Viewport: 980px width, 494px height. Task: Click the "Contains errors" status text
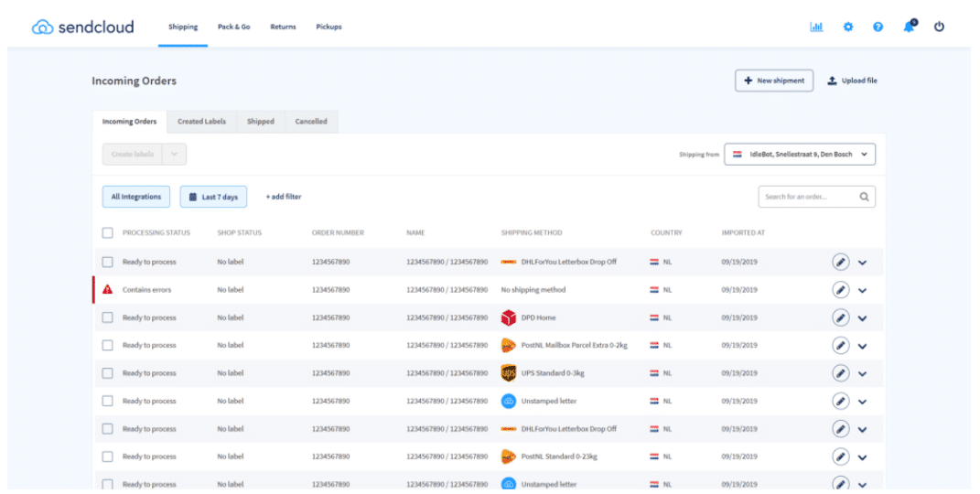(147, 290)
